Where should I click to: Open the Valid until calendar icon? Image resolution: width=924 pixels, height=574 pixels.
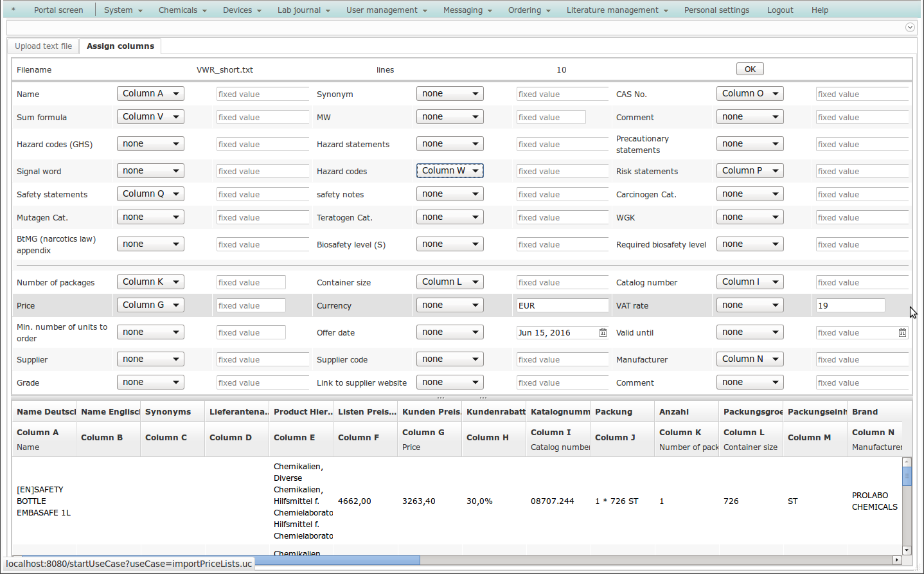(902, 332)
